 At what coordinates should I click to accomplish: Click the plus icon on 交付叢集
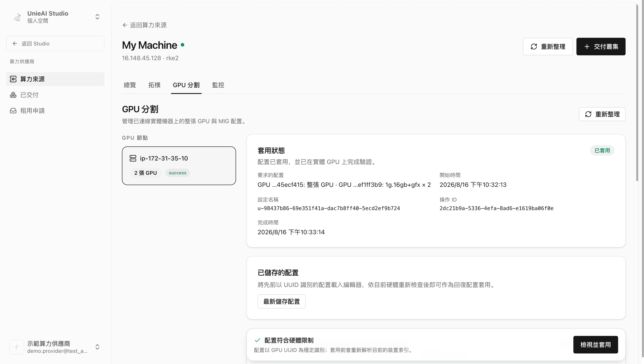(x=587, y=47)
